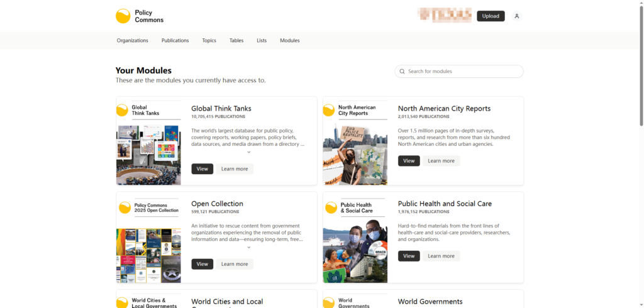This screenshot has height=308, width=644.
Task: Open the Open Collection thumbnail image
Action: click(x=148, y=255)
